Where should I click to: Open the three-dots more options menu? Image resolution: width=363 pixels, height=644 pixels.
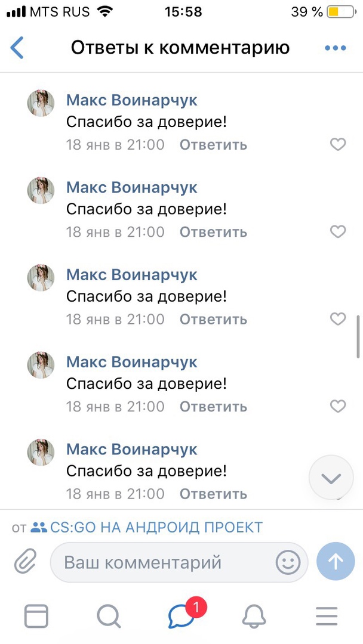[335, 48]
